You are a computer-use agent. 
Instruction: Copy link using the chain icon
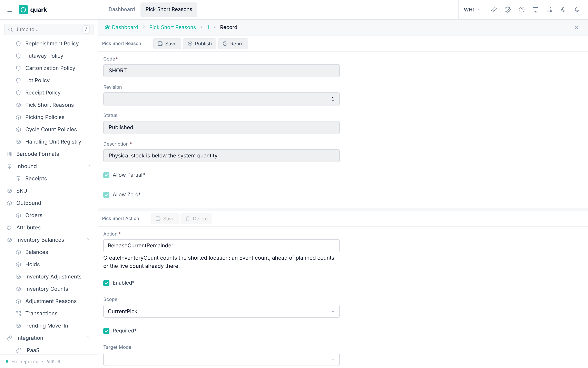(494, 10)
